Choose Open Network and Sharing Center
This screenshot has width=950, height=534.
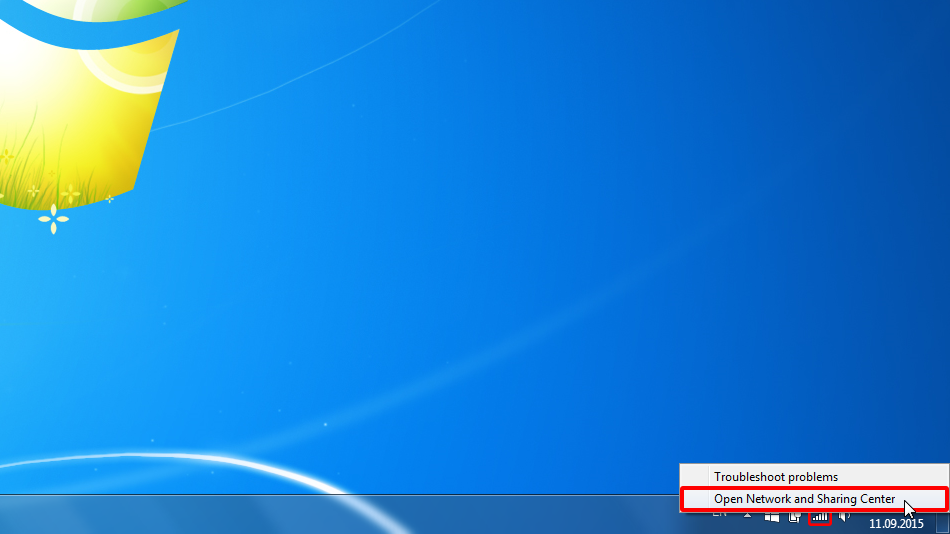point(804,499)
